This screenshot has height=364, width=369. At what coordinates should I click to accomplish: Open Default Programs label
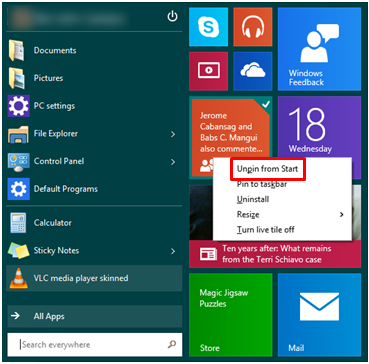pyautogui.click(x=66, y=189)
